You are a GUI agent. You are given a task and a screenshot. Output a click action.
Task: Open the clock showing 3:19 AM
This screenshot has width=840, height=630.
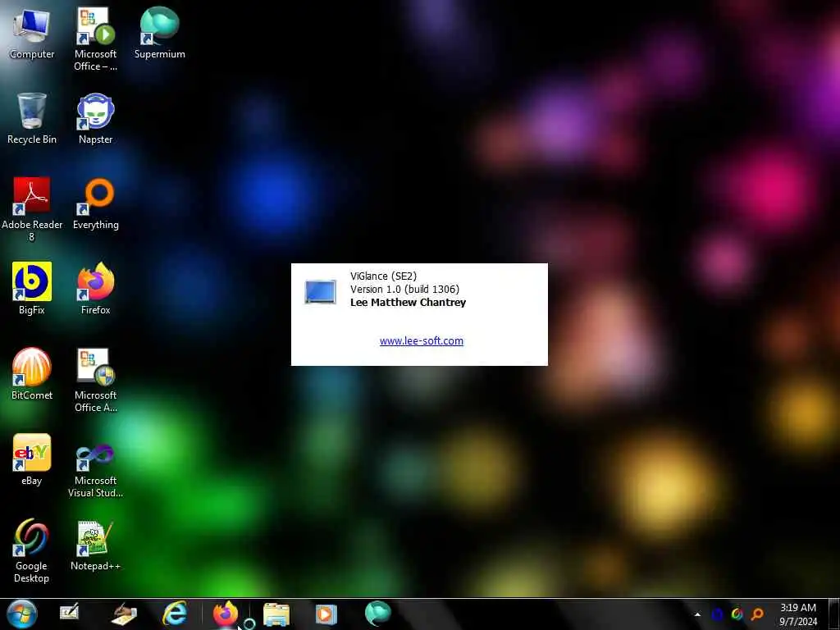tap(797, 614)
